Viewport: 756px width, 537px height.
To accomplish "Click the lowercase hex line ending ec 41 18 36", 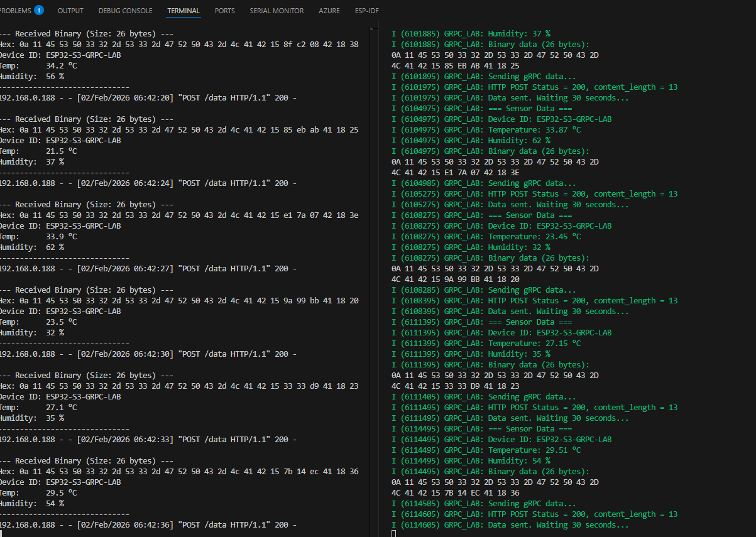I will pos(179,472).
